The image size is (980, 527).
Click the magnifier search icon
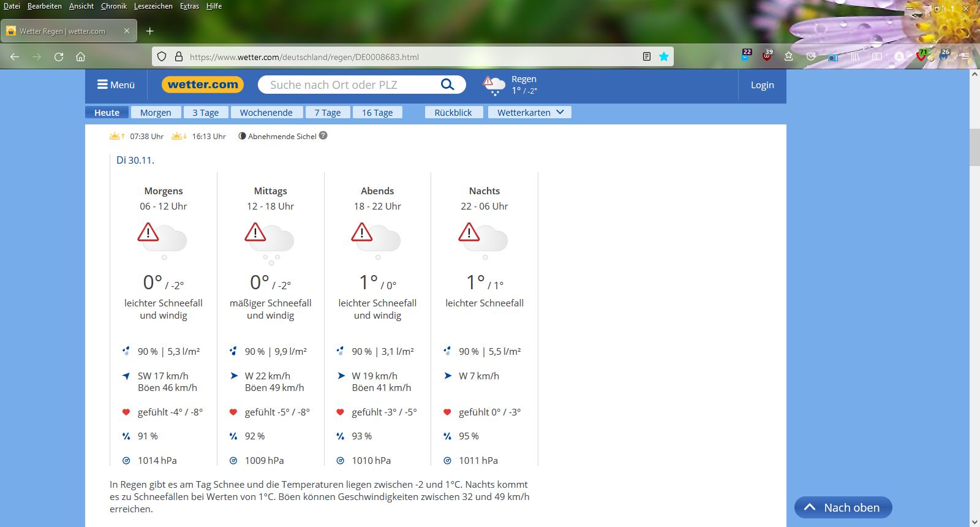click(448, 85)
